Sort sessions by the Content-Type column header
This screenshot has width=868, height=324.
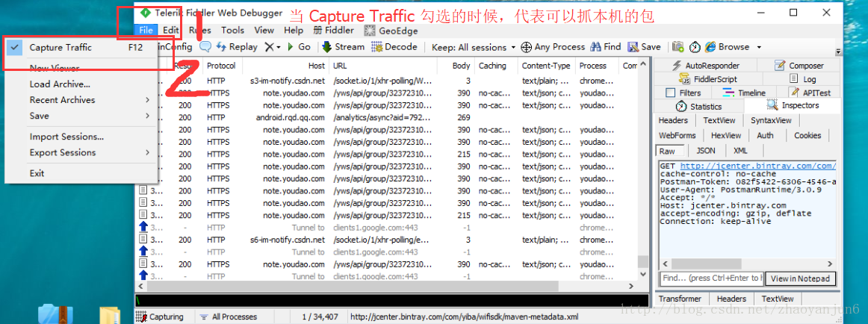(546, 66)
